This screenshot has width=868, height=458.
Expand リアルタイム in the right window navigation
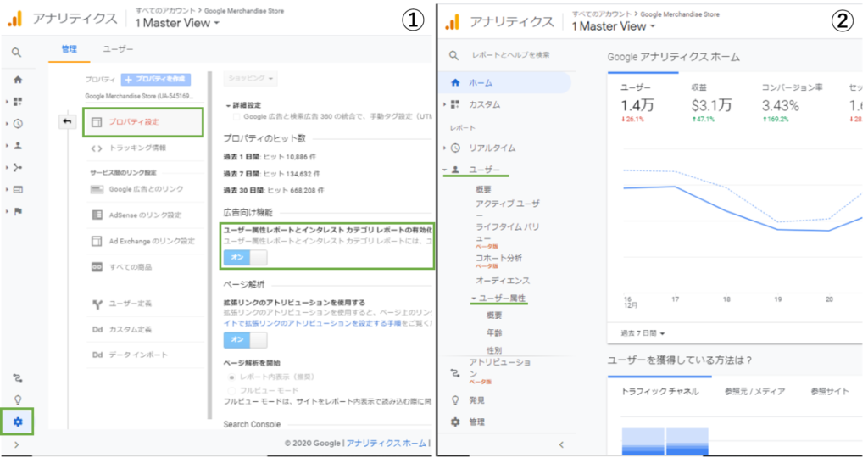click(x=492, y=148)
